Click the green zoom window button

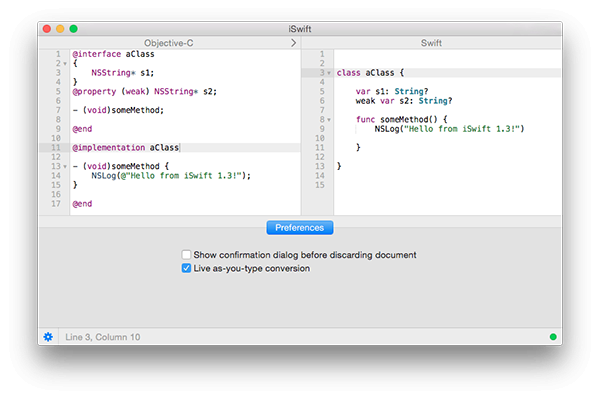click(x=73, y=29)
